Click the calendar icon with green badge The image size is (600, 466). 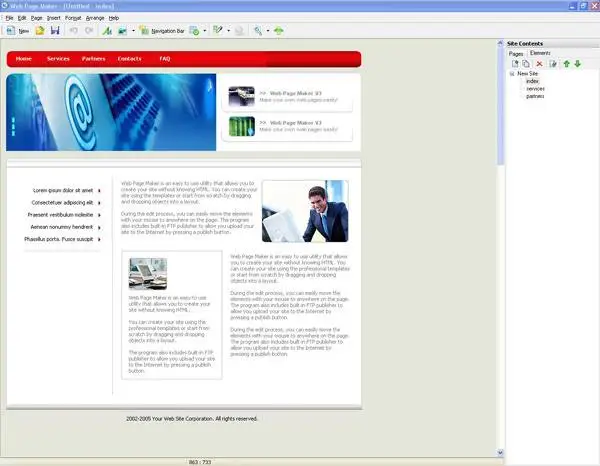194,31
